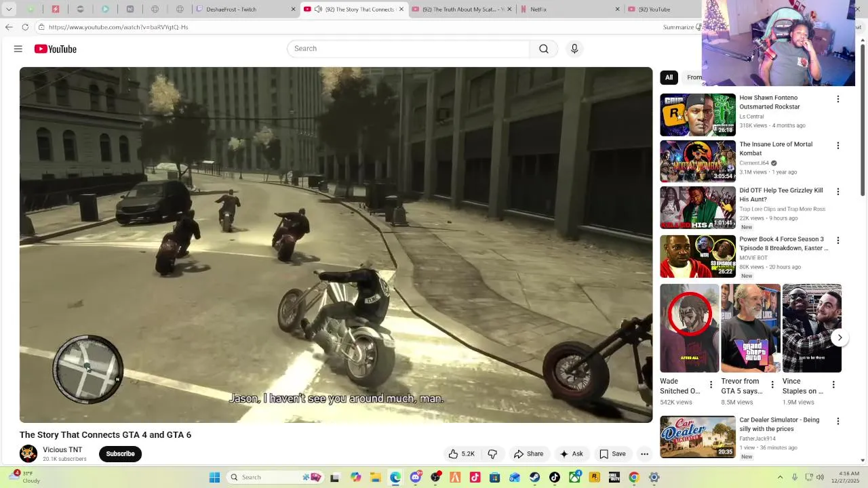The height and width of the screenshot is (488, 868).
Task: Open the Wade Snitched short
Action: 690,328
